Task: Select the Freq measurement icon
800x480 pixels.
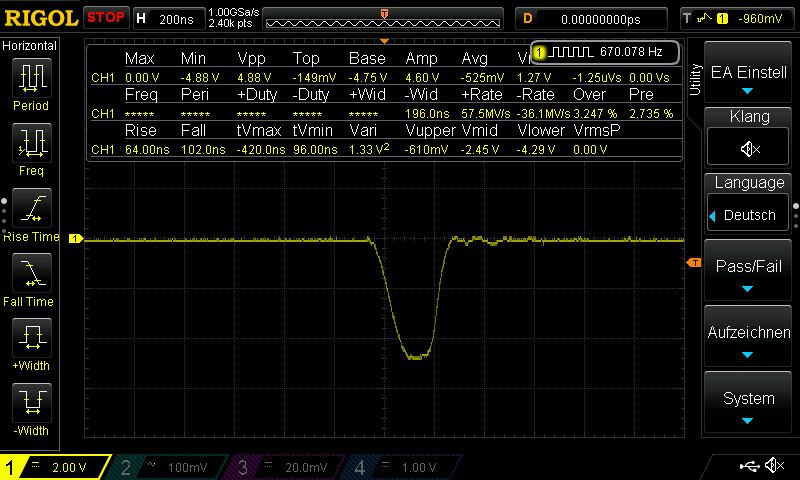Action: [x=31, y=144]
